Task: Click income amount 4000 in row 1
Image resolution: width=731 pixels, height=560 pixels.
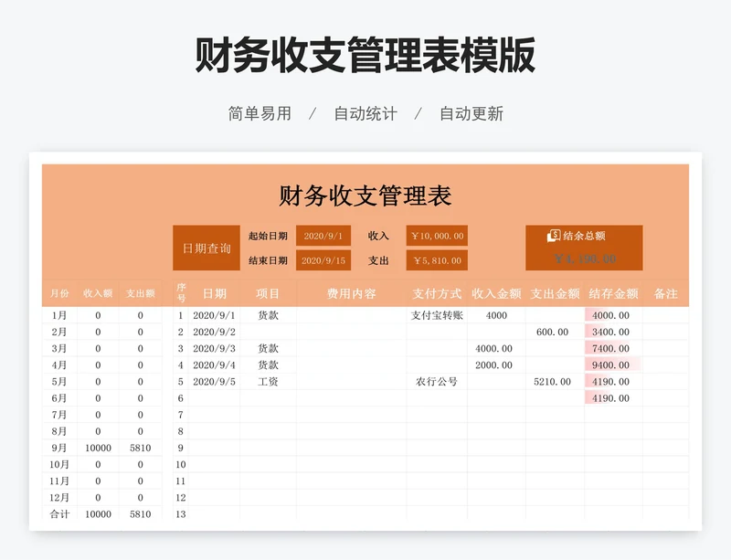Action: (x=496, y=316)
